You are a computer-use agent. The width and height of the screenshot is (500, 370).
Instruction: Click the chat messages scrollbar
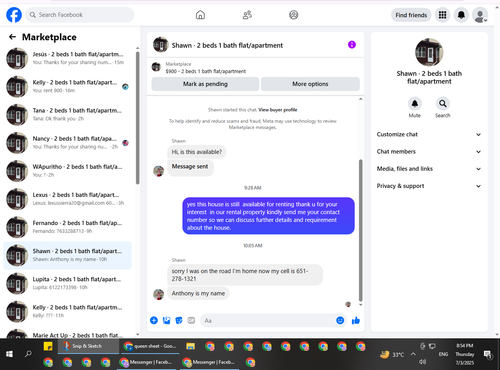(x=360, y=230)
